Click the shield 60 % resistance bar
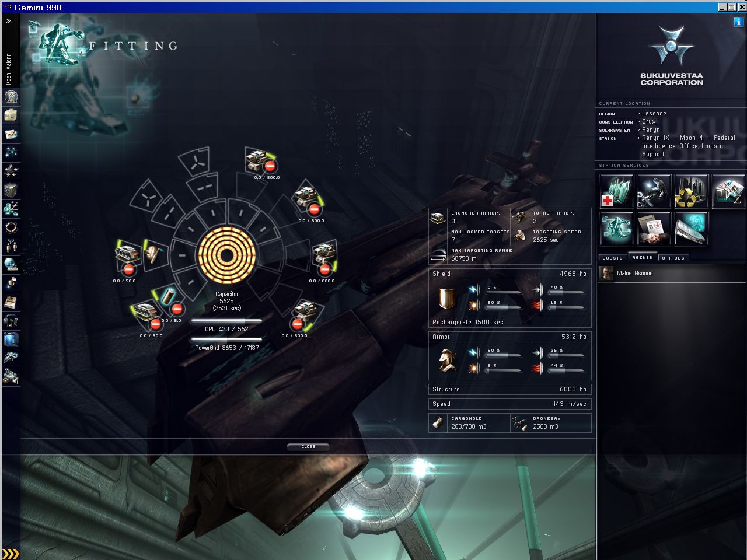 [504, 307]
